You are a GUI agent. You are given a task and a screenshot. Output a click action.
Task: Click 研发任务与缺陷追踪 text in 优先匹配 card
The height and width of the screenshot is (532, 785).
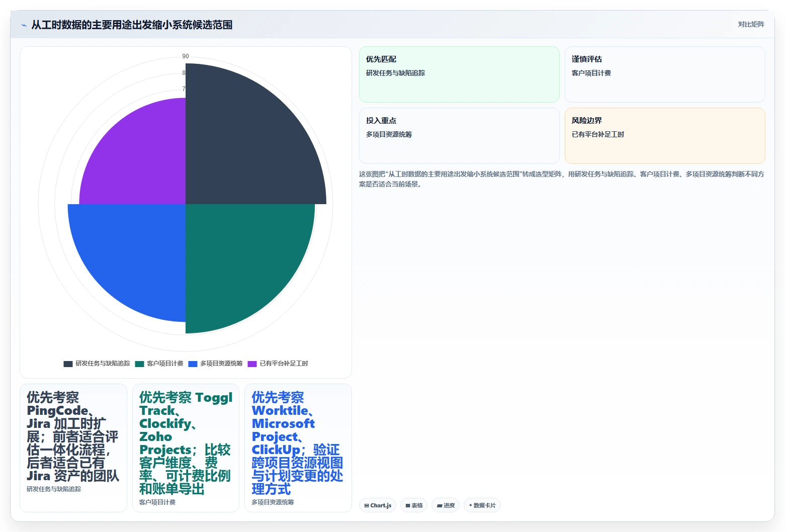click(x=395, y=73)
